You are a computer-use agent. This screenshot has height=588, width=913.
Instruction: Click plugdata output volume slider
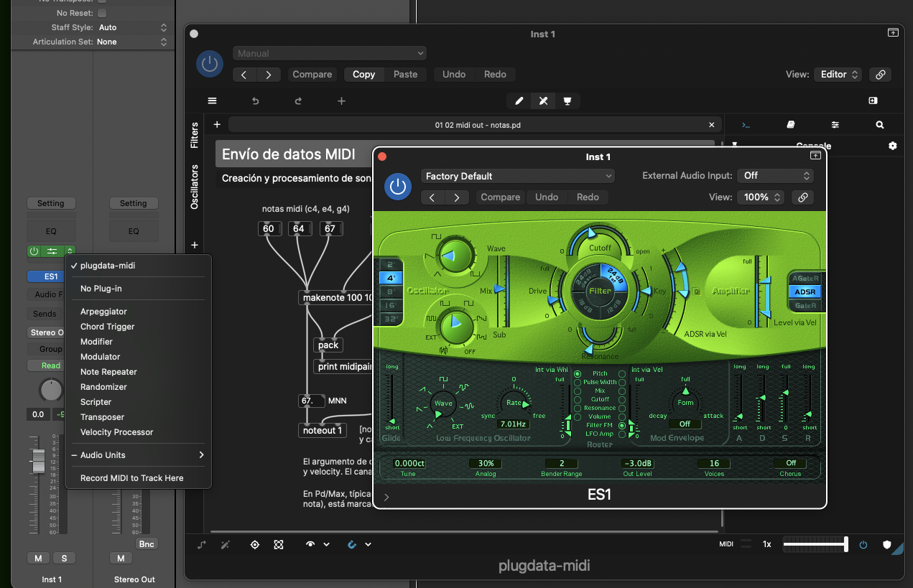point(815,544)
